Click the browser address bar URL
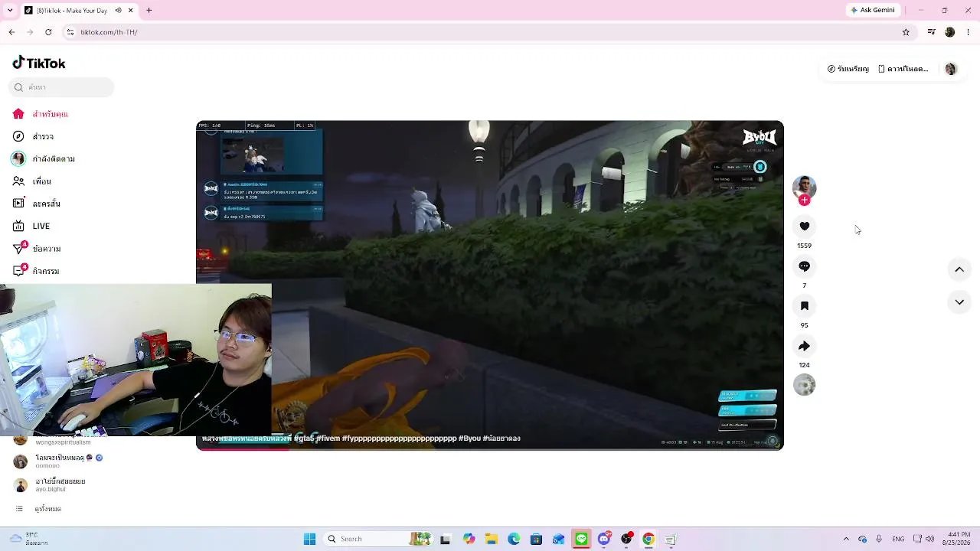Screen dimensions: 980x551 [x=109, y=32]
